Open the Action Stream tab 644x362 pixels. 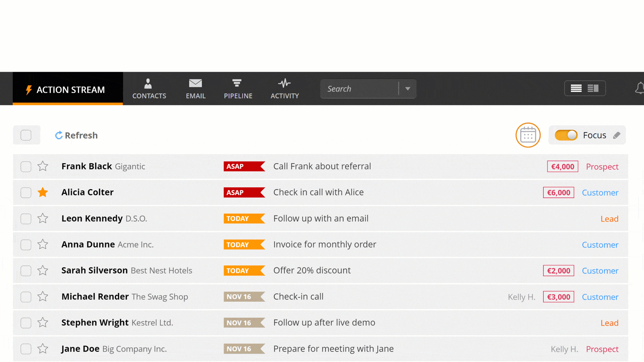pyautogui.click(x=68, y=88)
